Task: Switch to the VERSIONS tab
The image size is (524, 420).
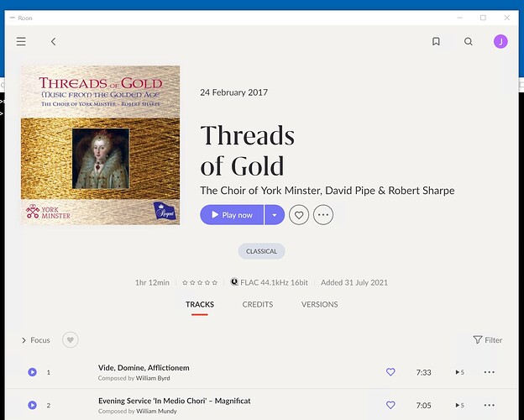Action: 319,304
